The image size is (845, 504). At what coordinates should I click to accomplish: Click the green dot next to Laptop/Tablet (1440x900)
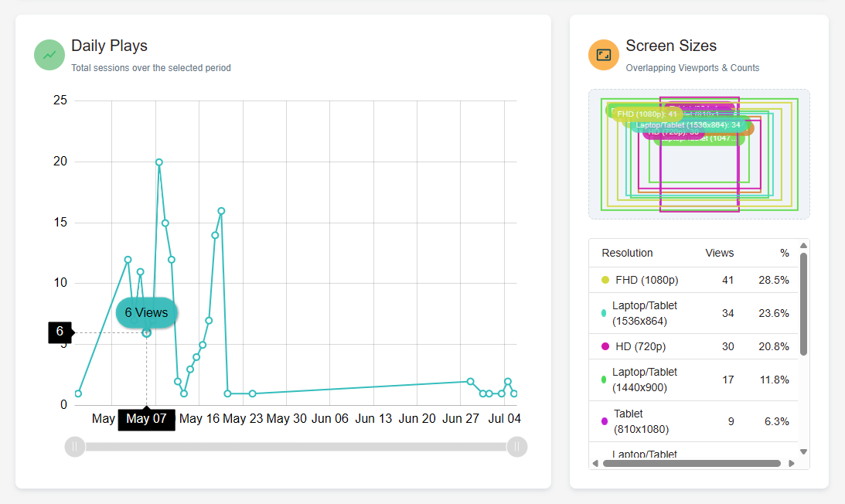tap(604, 380)
